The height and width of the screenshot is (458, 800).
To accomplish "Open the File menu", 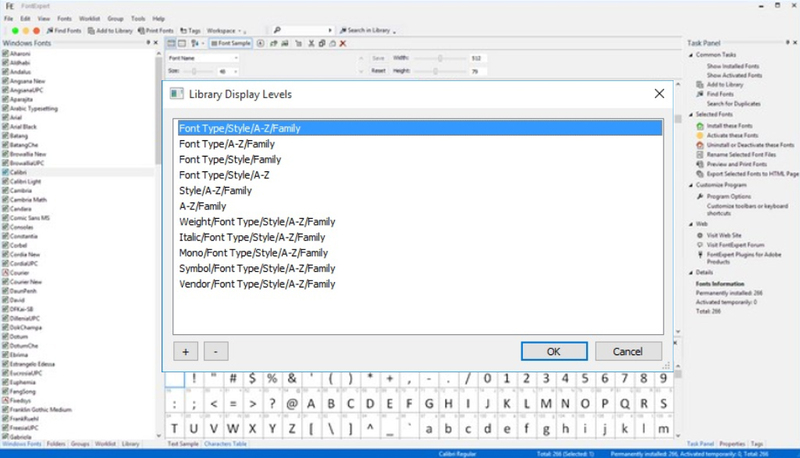I will point(9,18).
